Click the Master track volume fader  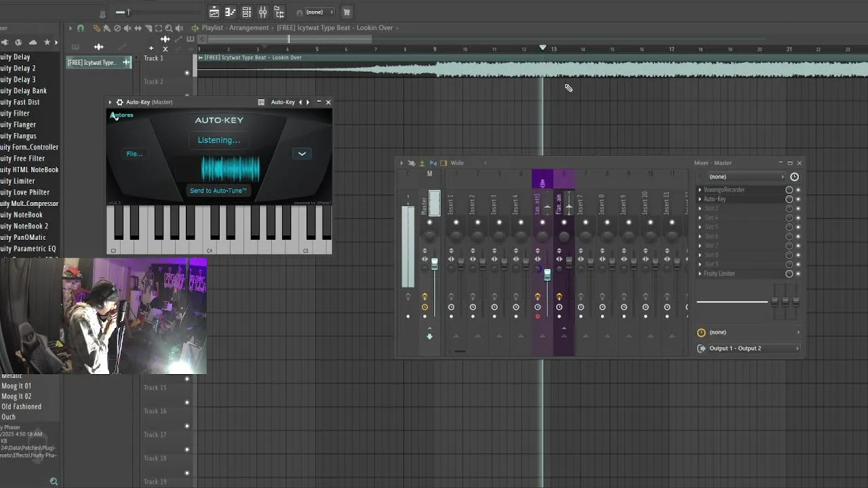pos(435,264)
